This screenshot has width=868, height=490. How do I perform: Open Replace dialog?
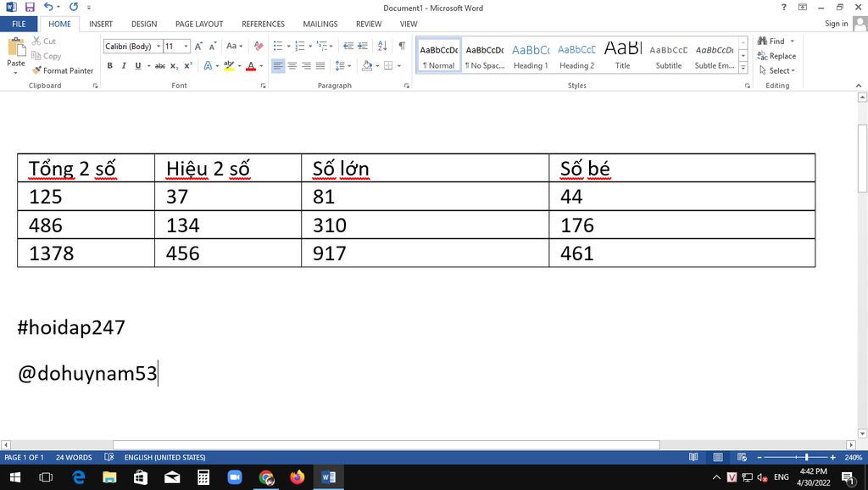click(x=776, y=56)
